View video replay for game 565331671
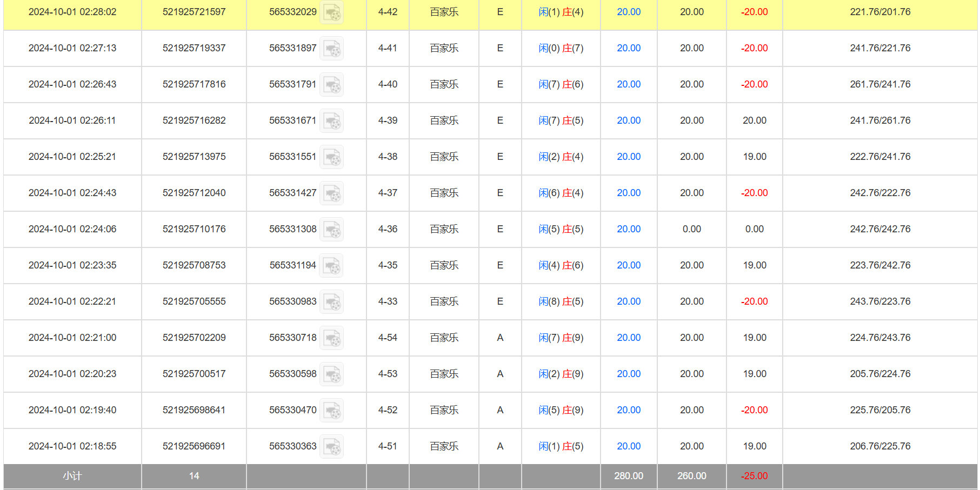 [x=331, y=121]
